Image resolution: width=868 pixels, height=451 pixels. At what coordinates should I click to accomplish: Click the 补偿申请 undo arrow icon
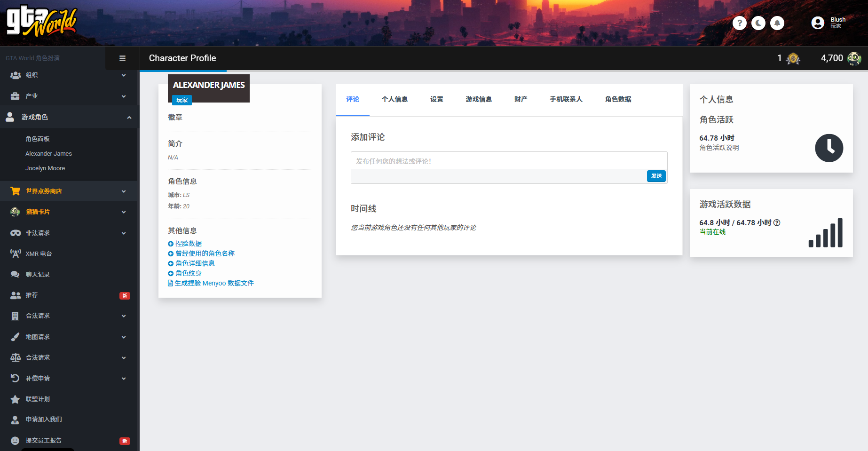(x=15, y=378)
